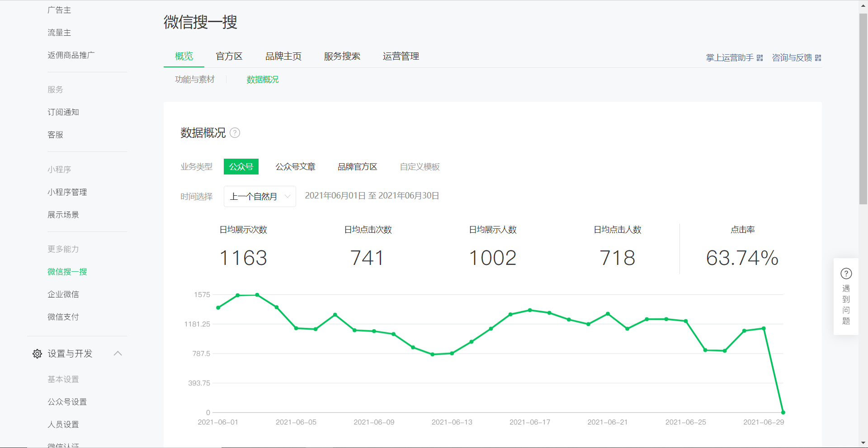Open the 品牌主页 tab
Viewport: 868px width, 448px height.
coord(283,56)
